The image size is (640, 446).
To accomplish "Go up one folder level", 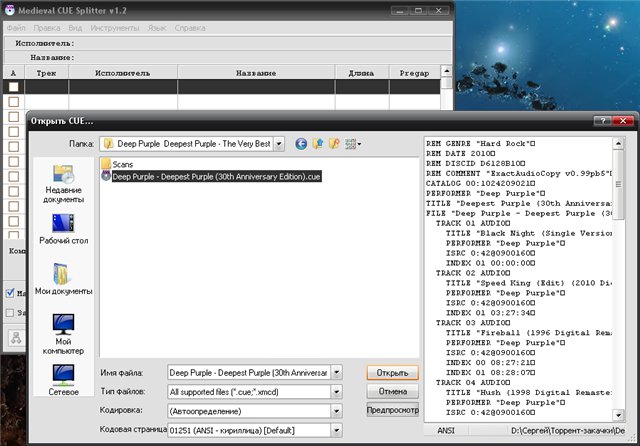I will [318, 144].
